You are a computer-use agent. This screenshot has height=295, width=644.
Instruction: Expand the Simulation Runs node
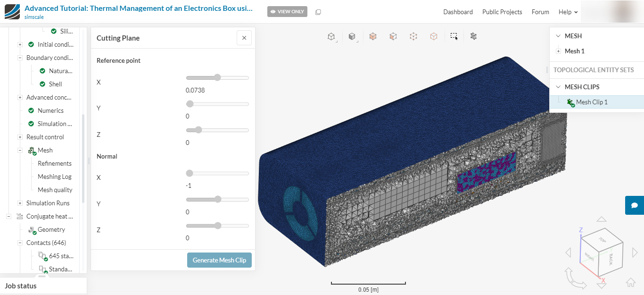tap(20, 203)
